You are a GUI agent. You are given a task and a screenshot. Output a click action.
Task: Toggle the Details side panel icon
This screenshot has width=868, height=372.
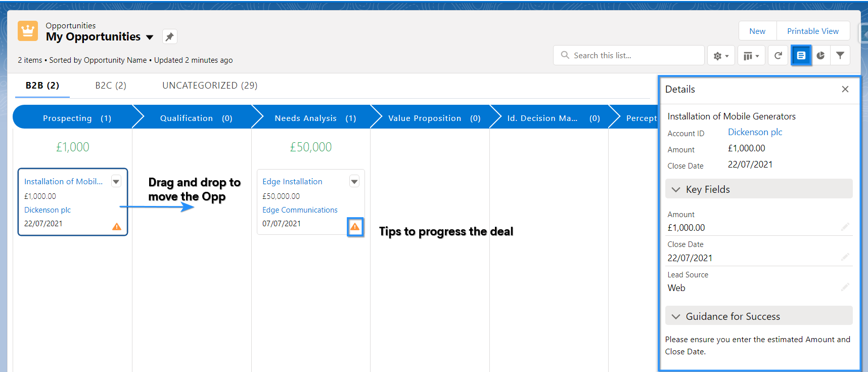pos(801,55)
